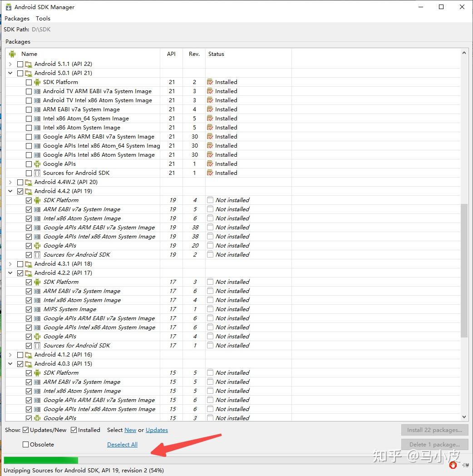This screenshot has height=476, width=473.
Task: Check the Android 4.3.1 (API 18) checkbox
Action: [20, 264]
